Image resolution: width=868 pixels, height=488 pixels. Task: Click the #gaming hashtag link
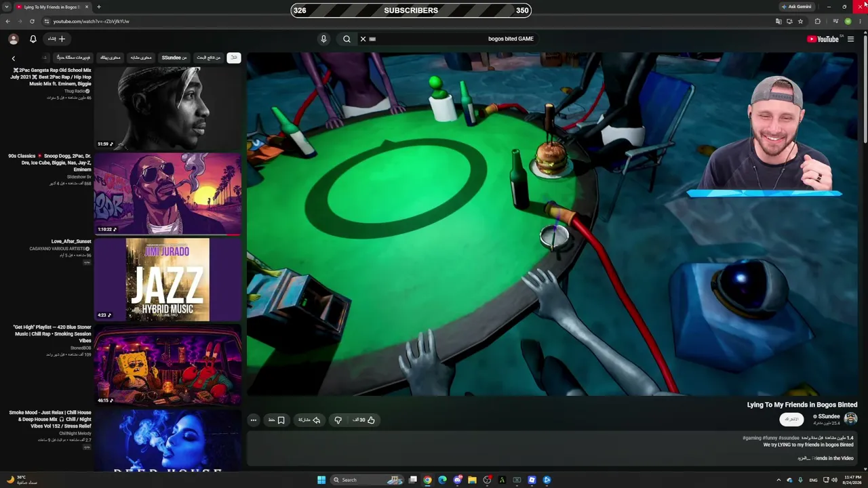click(x=752, y=438)
